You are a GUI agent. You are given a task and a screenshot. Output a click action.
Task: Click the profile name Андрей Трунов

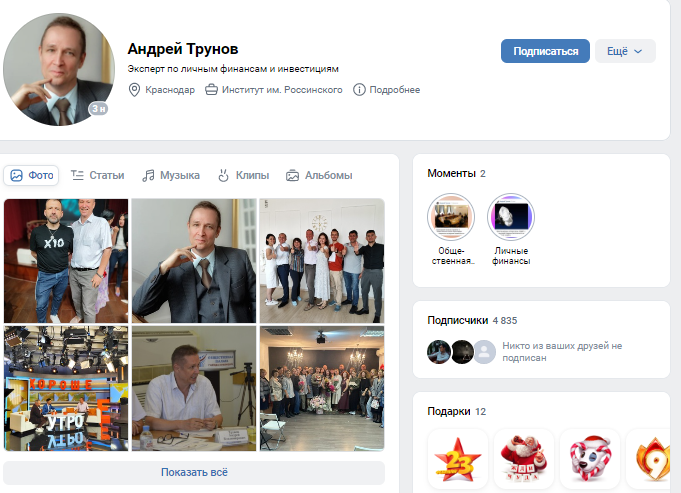coord(183,49)
